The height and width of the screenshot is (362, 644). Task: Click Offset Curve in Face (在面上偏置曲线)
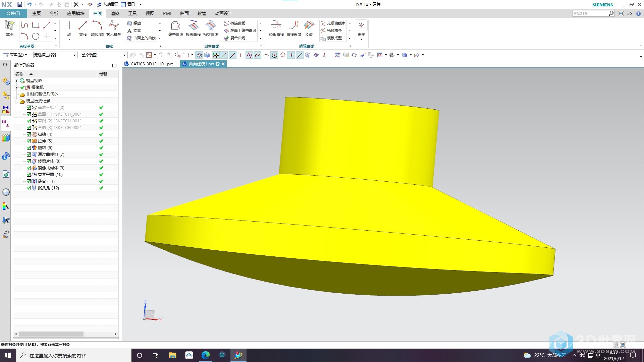tap(240, 31)
